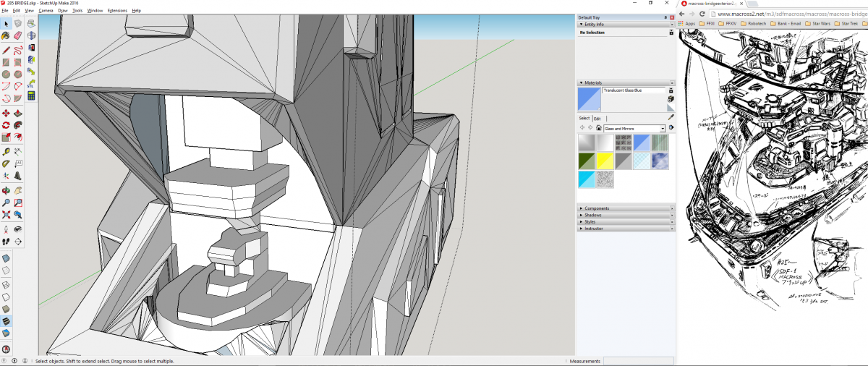Screen dimensions: 868x366
Task: Toggle Default Tray auto-hide pin
Action: click(665, 17)
